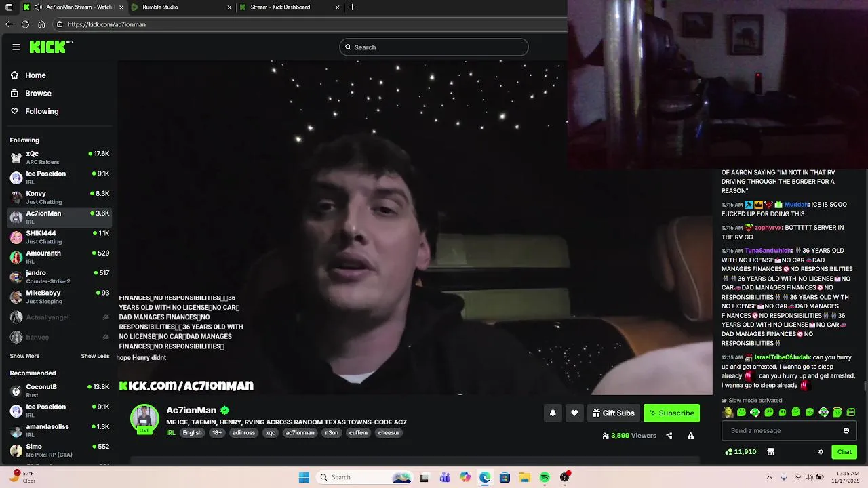Viewport: 868px width, 488px height.
Task: Click the notification bell for Ac7ionMan
Action: [553, 413]
